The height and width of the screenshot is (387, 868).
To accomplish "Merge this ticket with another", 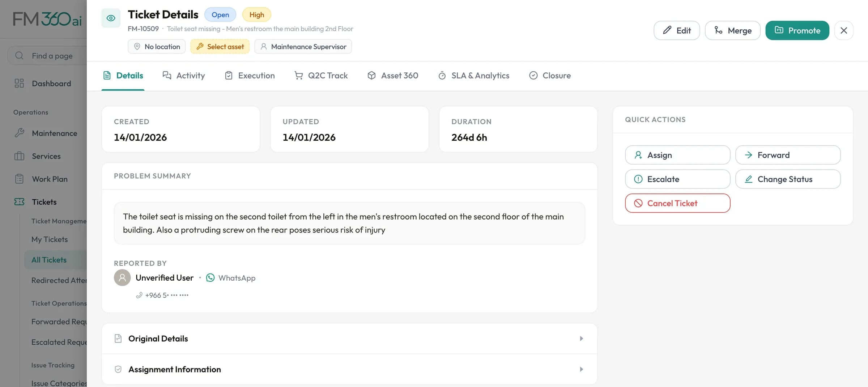I will [733, 30].
